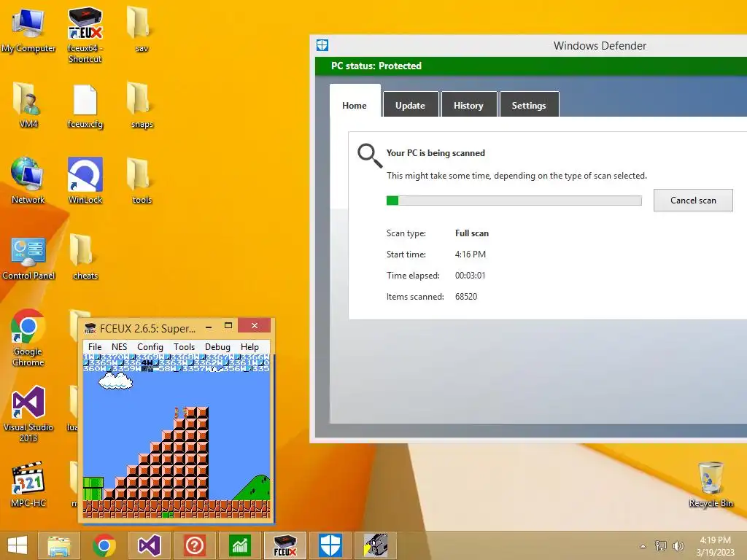Open the tools folder on desktop
This screenshot has height=560, width=747.
142,181
